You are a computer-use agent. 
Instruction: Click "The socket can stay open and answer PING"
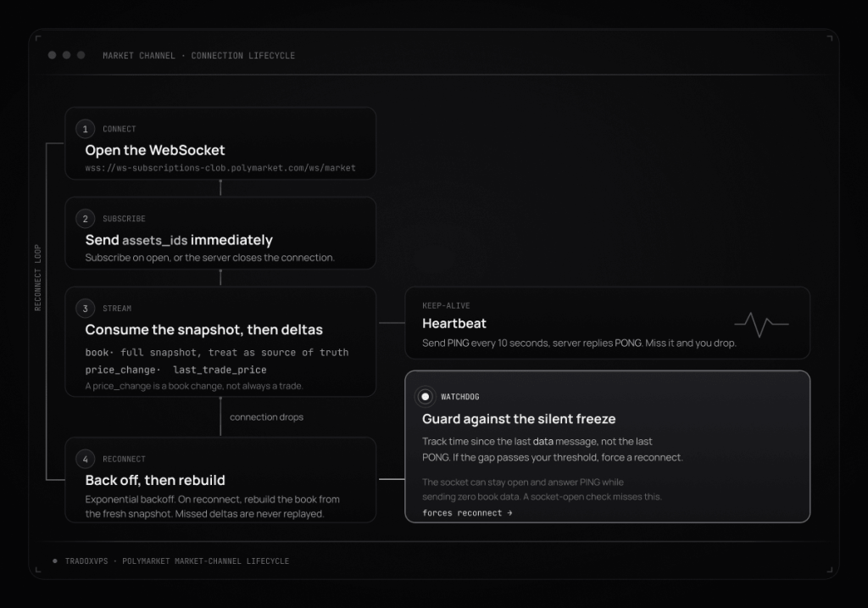[x=542, y=489]
